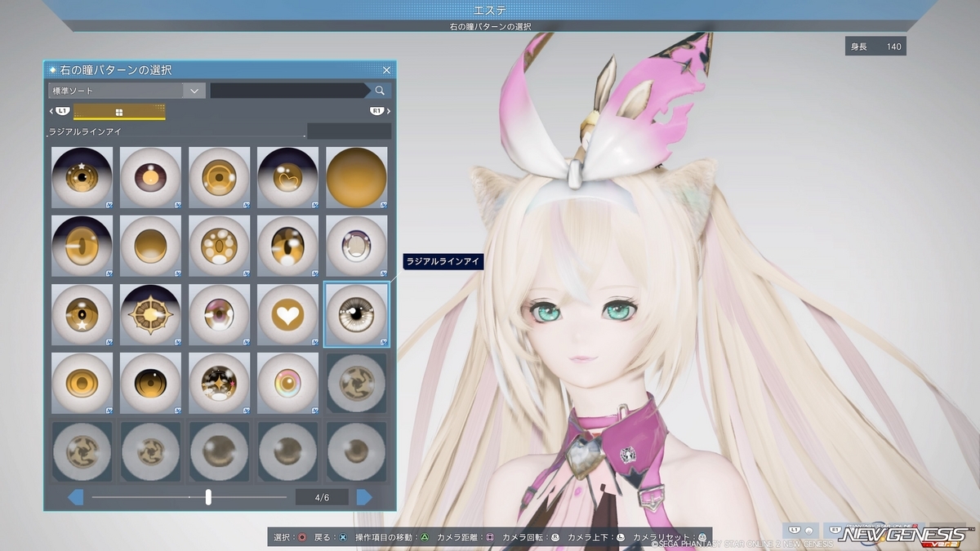Click the page scroll slider handle
The height and width of the screenshot is (551, 980).
pyautogui.click(x=208, y=497)
